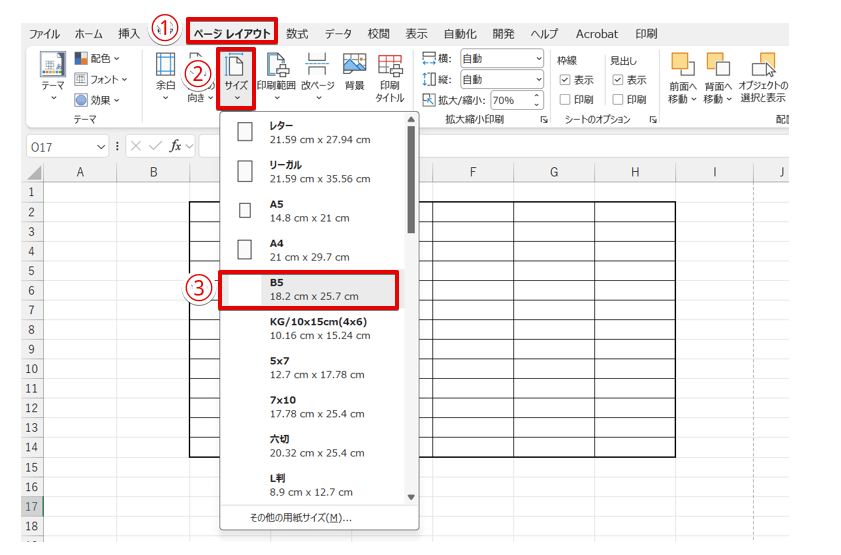
Task: Select A4 paper size
Action: (x=313, y=250)
